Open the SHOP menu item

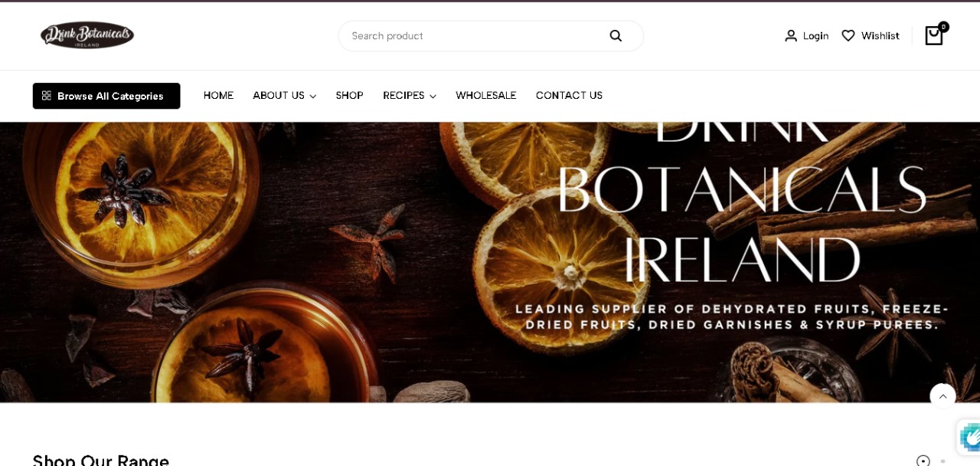click(x=349, y=96)
